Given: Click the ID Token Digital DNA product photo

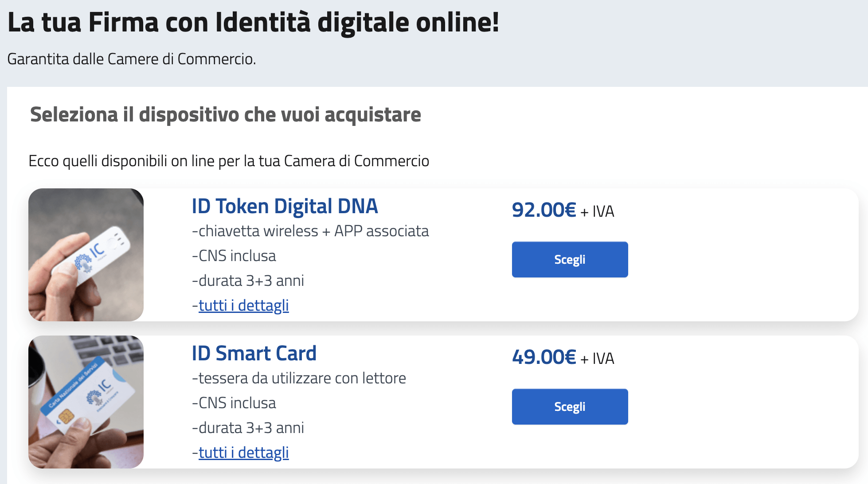Looking at the screenshot, I should coord(86,255).
